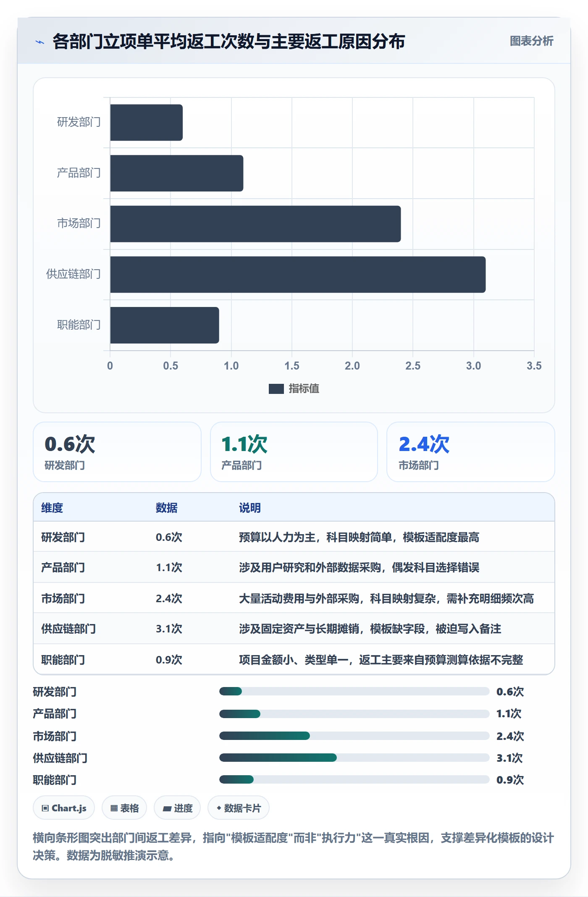Viewport: 588px width, 897px height.
Task: Click the 职能部门 bar in the chart
Action: tap(164, 325)
